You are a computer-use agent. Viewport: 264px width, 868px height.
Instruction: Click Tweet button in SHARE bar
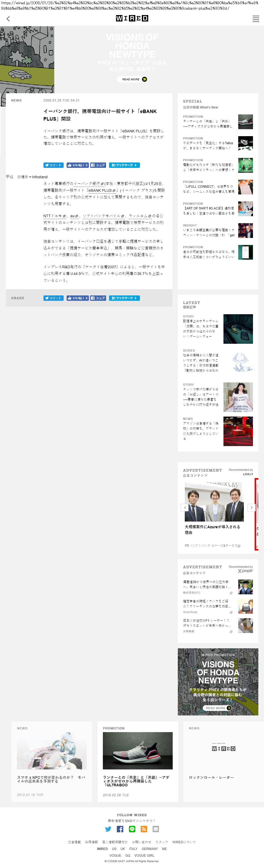pos(53,298)
